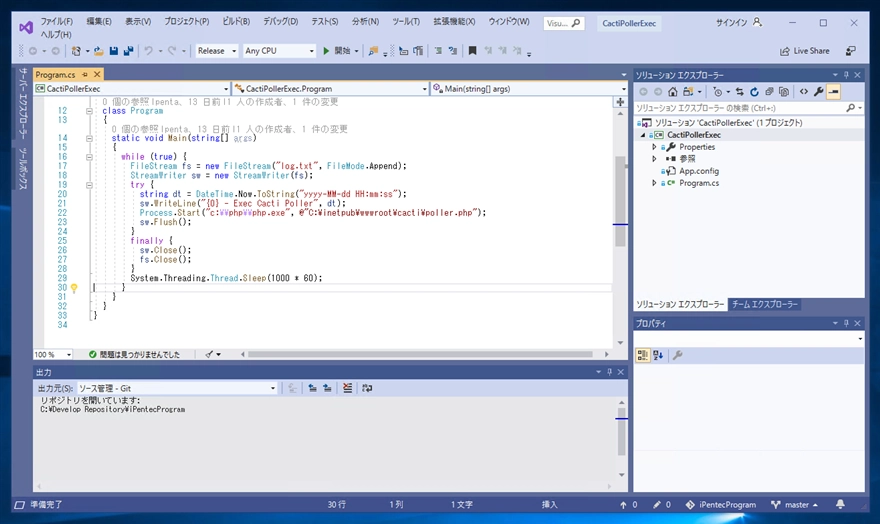
Task: Click the Output panel vertical scrollbar
Action: pyautogui.click(x=621, y=439)
